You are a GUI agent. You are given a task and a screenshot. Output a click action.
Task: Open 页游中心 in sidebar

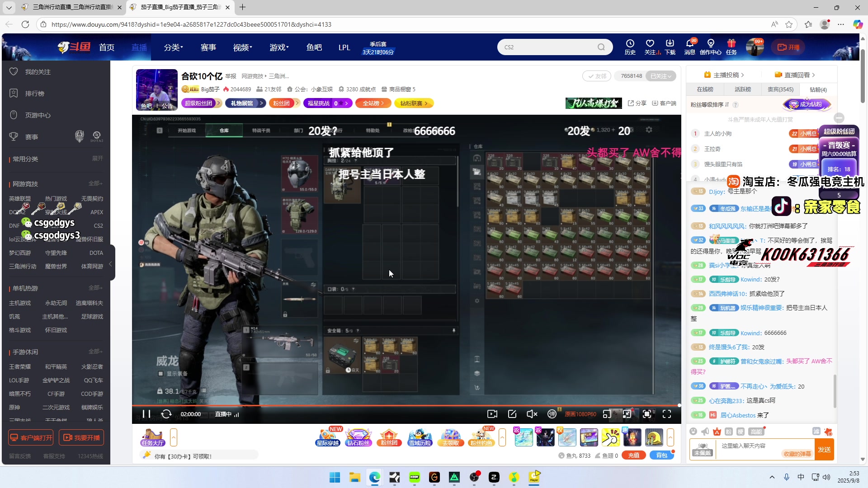(x=38, y=115)
